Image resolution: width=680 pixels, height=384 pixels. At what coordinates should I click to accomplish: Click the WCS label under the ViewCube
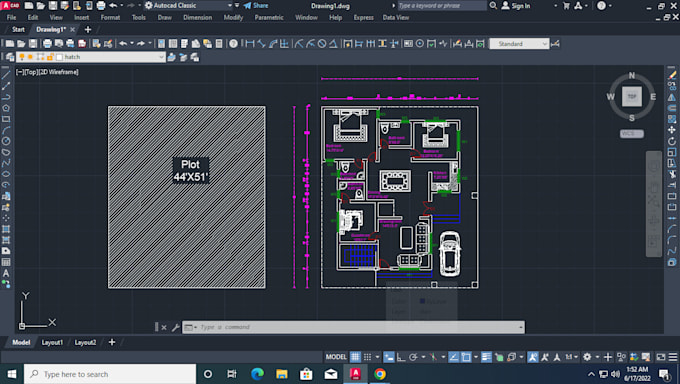pos(631,134)
